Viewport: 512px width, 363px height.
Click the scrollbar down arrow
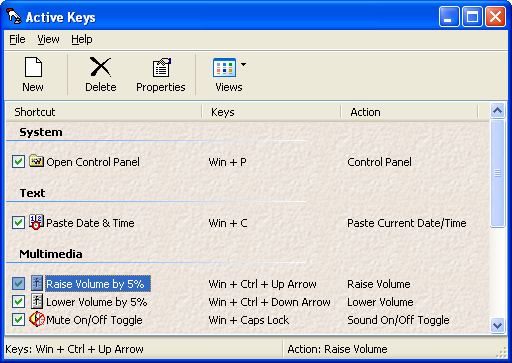click(x=497, y=325)
